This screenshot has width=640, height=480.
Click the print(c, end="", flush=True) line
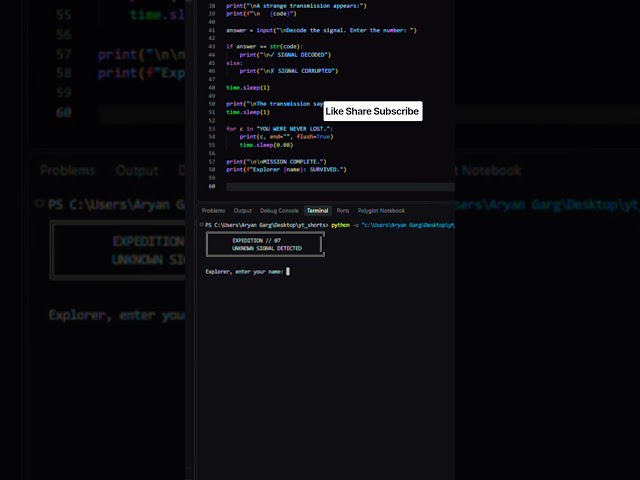[287, 137]
